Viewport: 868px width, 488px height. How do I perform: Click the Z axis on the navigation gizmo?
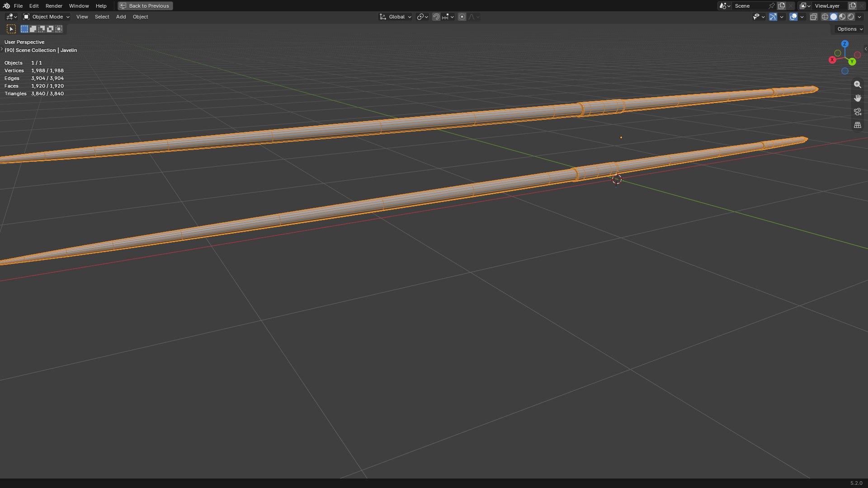pos(844,44)
